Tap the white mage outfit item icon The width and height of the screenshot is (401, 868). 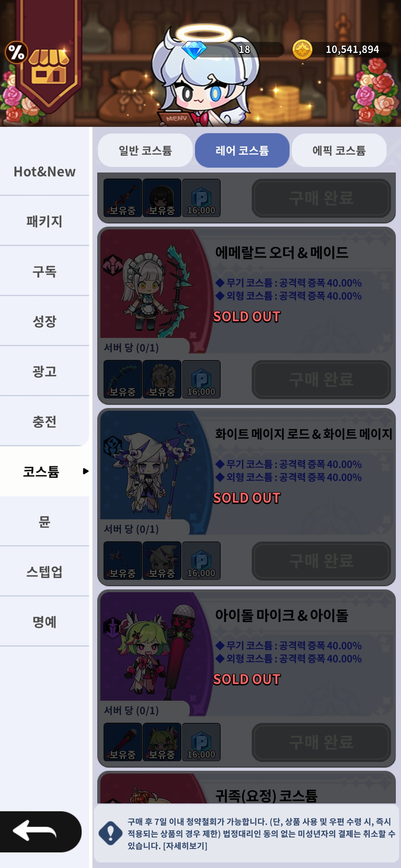pos(162,560)
